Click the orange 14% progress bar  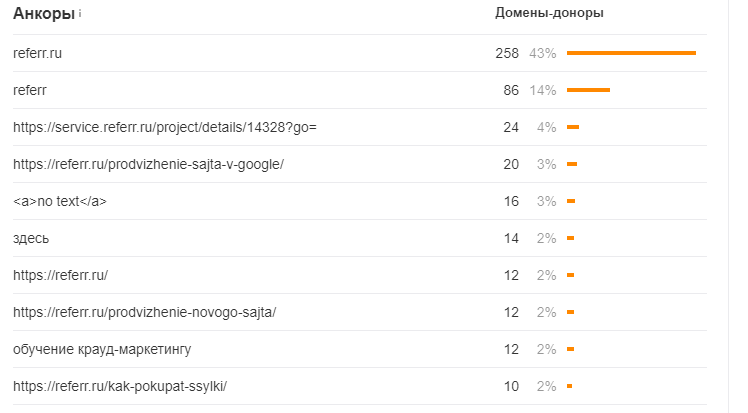[588, 90]
